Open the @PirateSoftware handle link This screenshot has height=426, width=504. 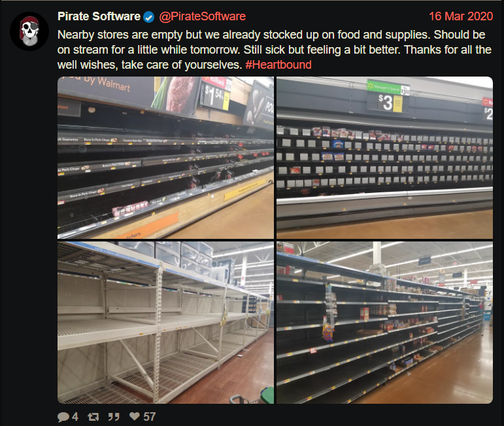[x=203, y=16]
